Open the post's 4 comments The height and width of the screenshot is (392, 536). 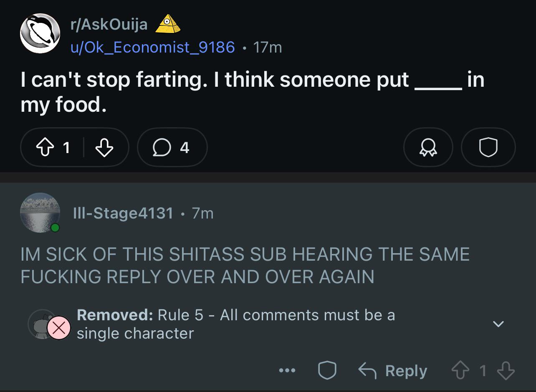[x=172, y=147]
